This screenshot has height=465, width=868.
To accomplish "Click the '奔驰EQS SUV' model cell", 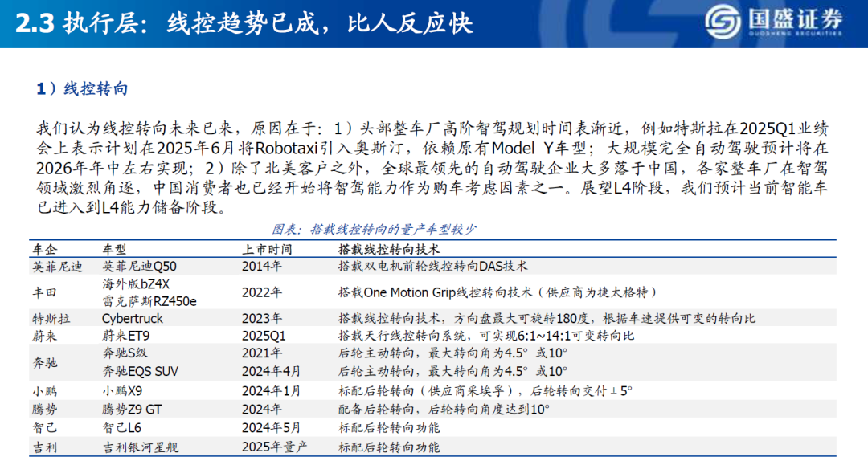I will coord(140,372).
